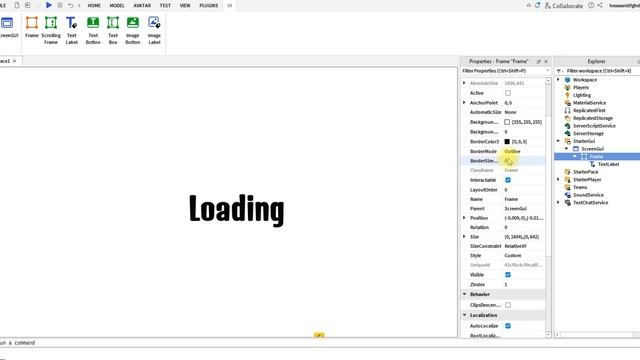
Task: Open the BackgroundColor3 white color swatch
Action: [507, 122]
